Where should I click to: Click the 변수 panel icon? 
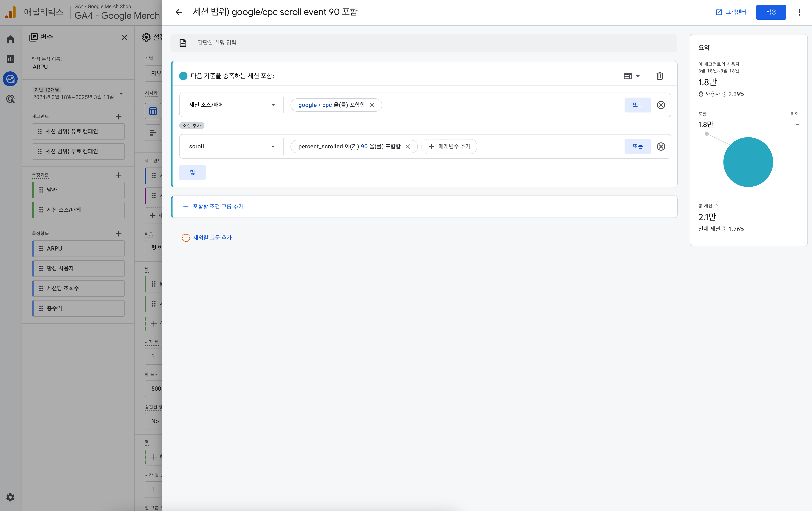point(33,37)
